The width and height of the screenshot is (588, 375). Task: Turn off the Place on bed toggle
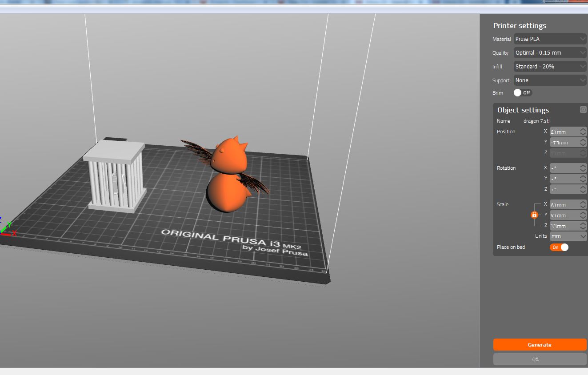559,247
